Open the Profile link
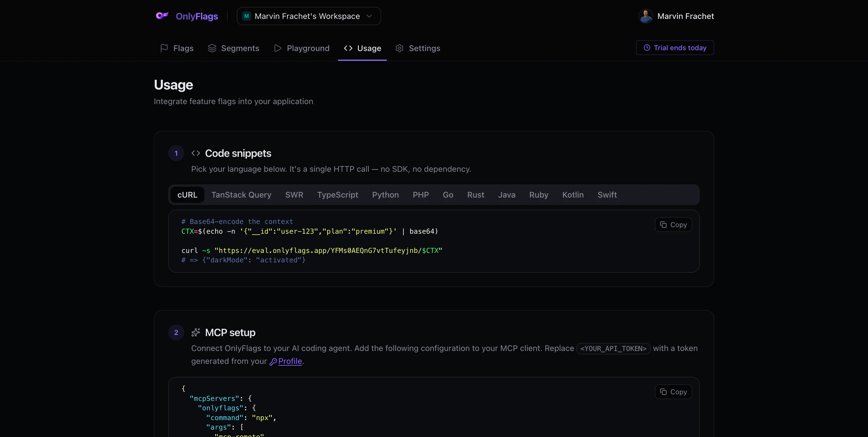Screen dimensions: 868x437 290,361
